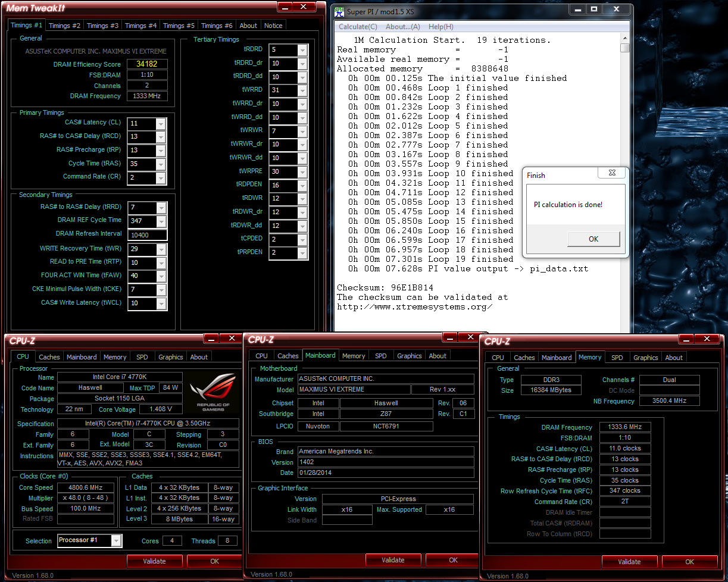This screenshot has height=582, width=728.
Task: Click the Core Voltage 1.408 V value
Action: click(x=161, y=409)
